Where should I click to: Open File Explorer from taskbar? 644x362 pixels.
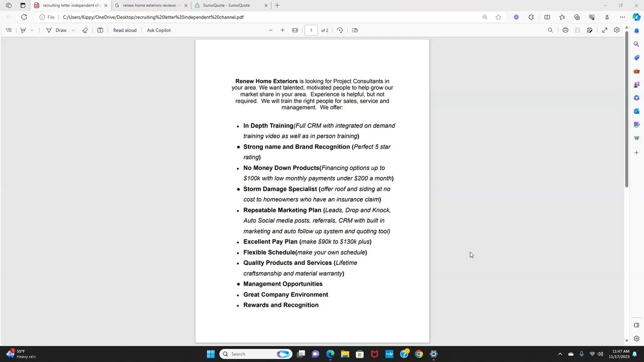coord(345,354)
